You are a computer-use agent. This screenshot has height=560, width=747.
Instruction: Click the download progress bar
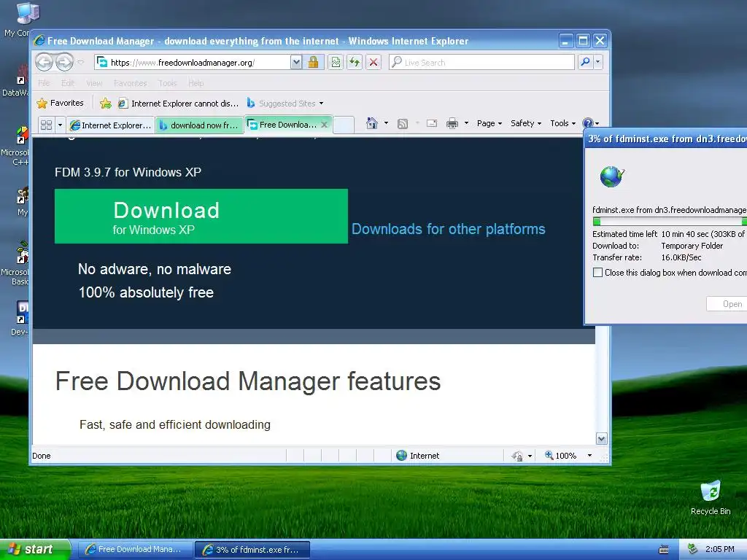[670, 221]
